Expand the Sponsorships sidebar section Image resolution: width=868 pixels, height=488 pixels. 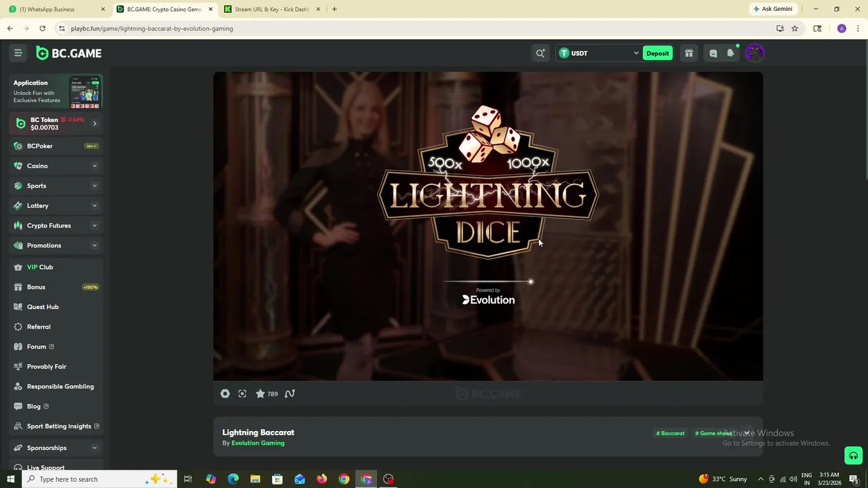(94, 448)
